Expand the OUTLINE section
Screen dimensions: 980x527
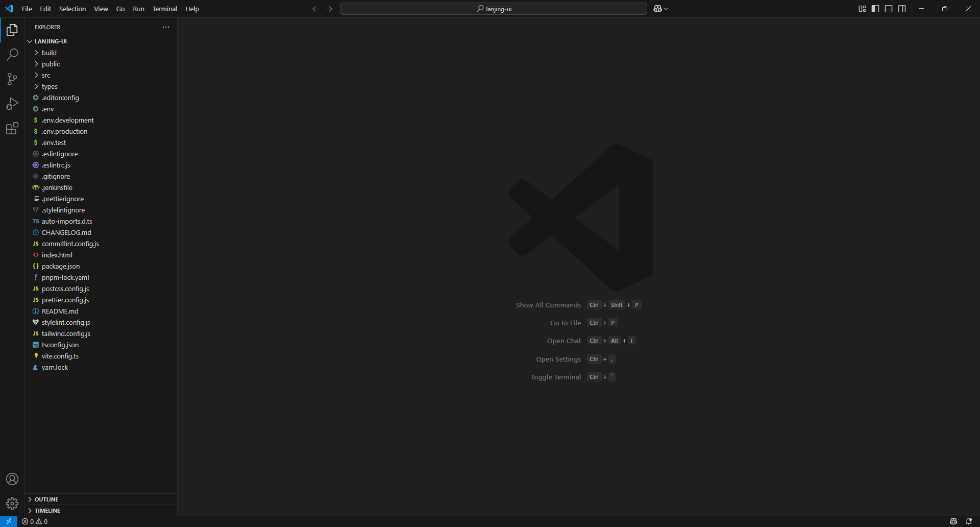point(46,499)
